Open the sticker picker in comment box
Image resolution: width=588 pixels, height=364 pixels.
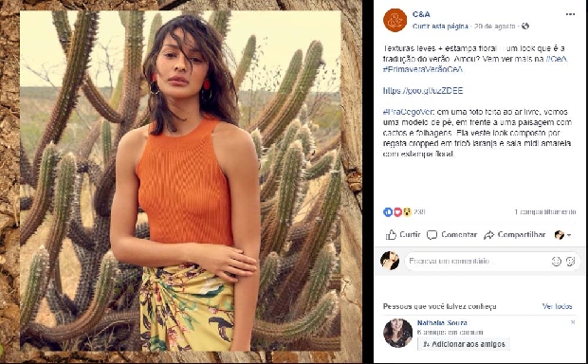pyautogui.click(x=571, y=262)
